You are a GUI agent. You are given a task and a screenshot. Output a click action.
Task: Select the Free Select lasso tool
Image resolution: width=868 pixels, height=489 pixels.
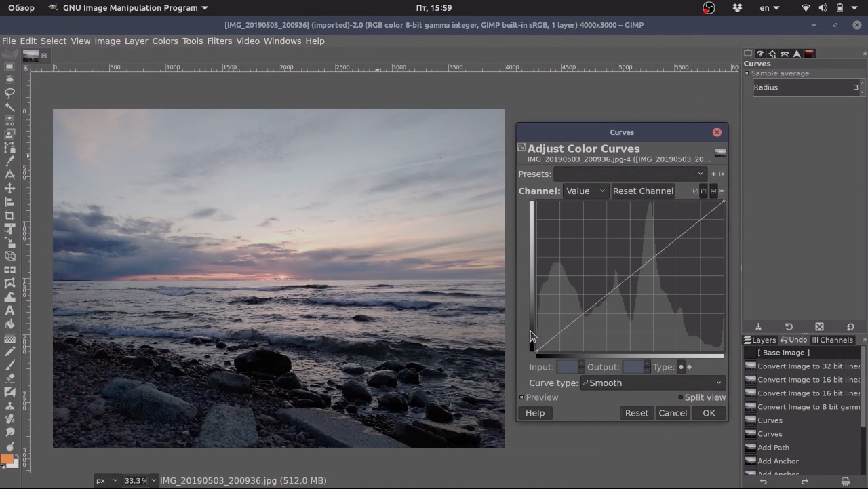pyautogui.click(x=9, y=94)
